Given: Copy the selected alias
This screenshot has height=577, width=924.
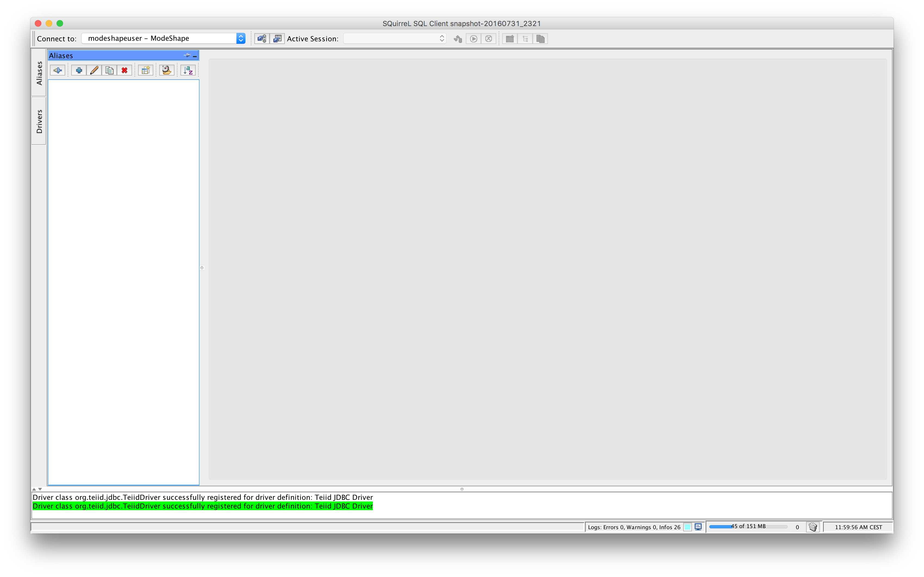Looking at the screenshot, I should (x=110, y=70).
